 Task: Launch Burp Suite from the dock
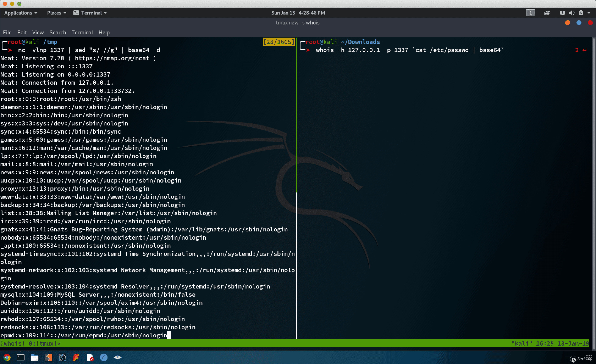(48, 357)
